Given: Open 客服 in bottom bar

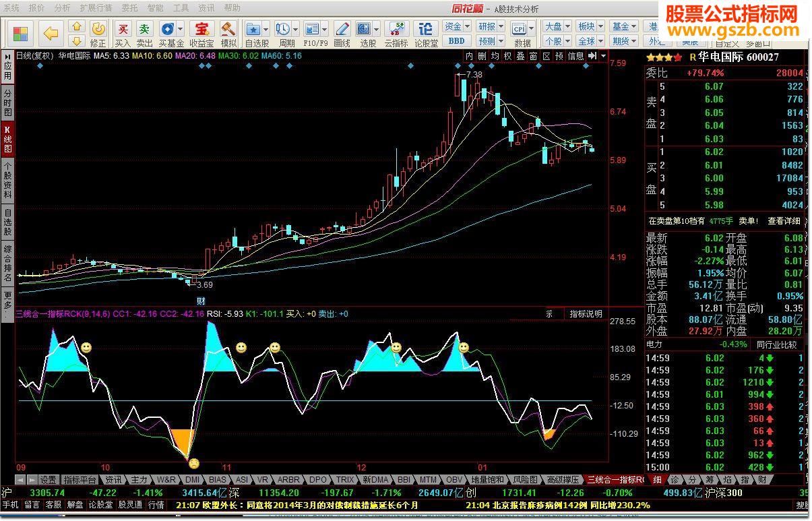Looking at the screenshot, I should [x=53, y=505].
